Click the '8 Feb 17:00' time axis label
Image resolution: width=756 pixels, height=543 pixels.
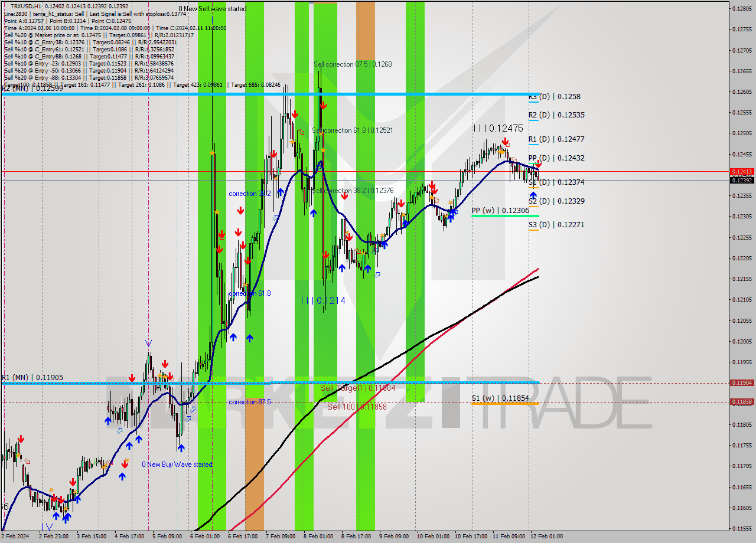click(356, 537)
